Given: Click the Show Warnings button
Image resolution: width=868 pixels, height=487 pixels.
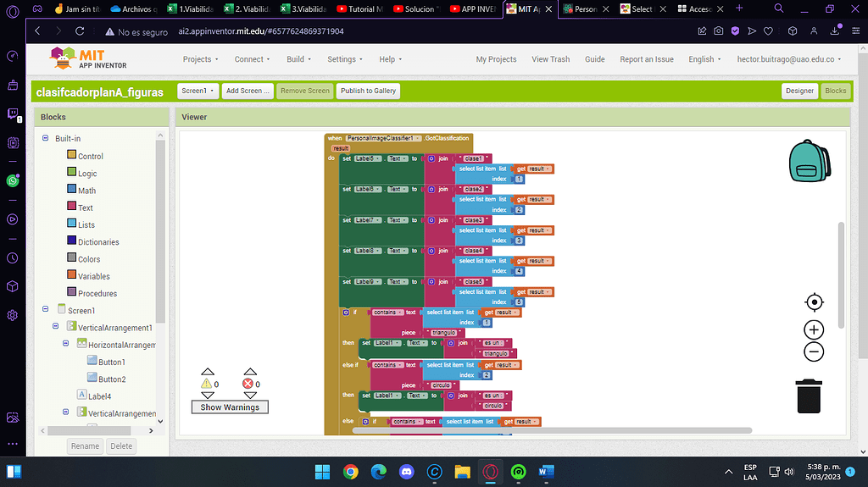Looking at the screenshot, I should tap(229, 407).
